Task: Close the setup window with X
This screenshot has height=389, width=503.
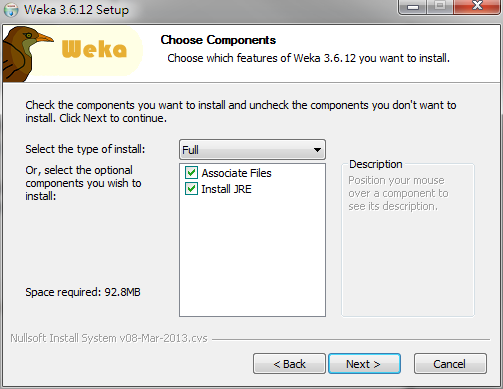Action: (x=477, y=7)
